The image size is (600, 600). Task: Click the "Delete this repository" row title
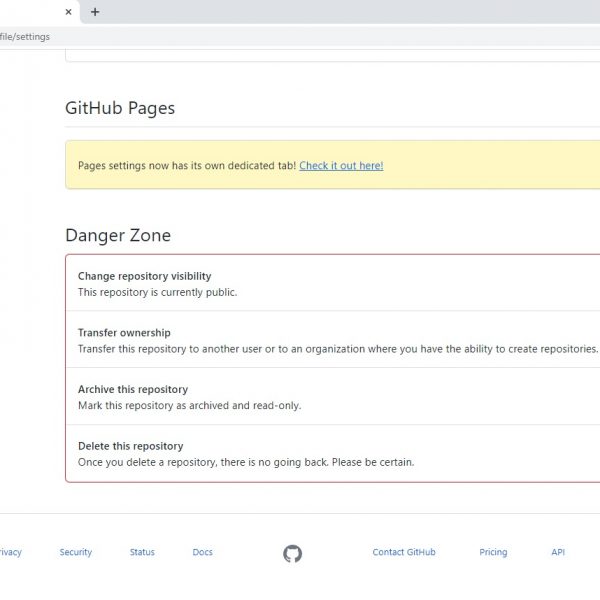click(x=130, y=446)
